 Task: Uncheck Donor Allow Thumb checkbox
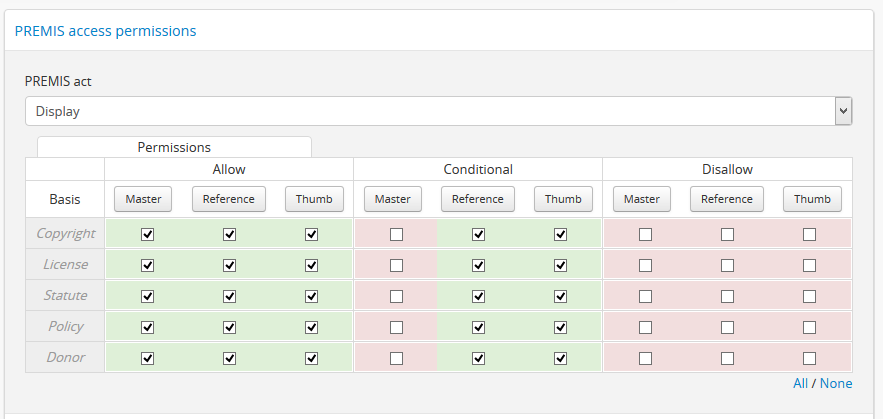pos(312,358)
